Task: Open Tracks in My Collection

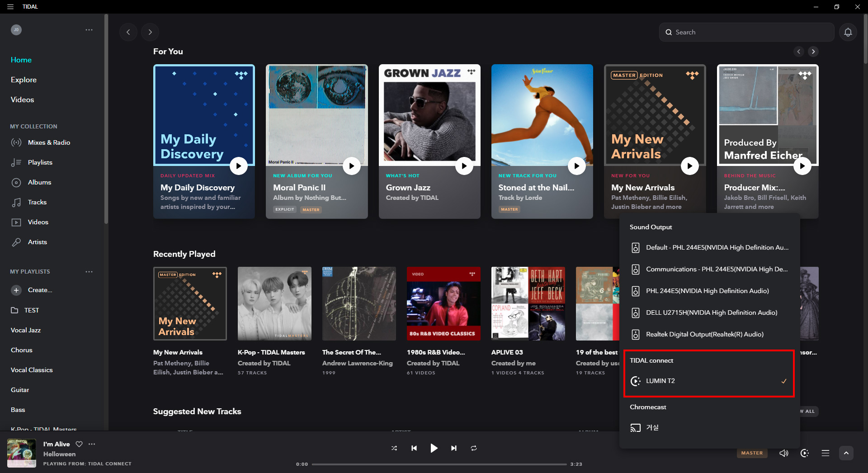Action: [x=37, y=202]
